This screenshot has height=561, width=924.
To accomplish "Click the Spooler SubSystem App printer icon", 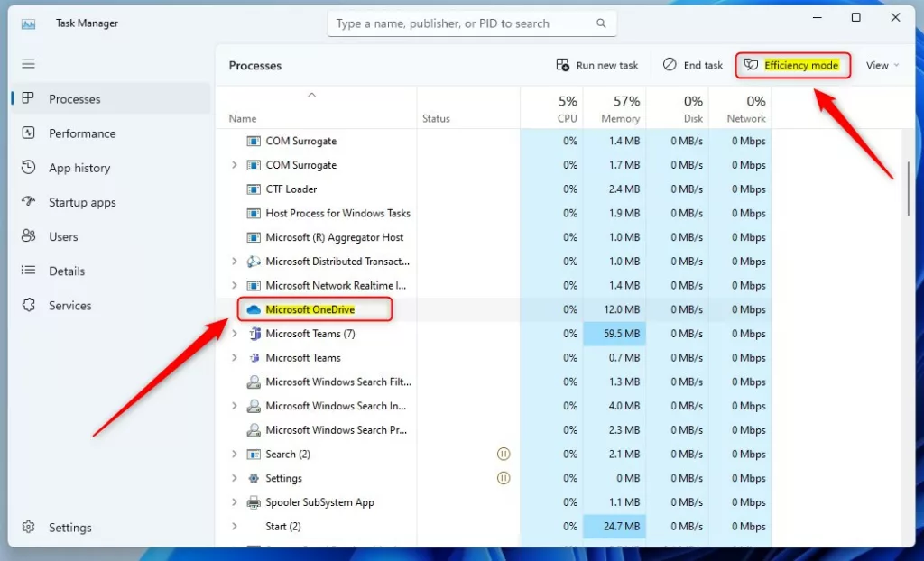I will 254,502.
